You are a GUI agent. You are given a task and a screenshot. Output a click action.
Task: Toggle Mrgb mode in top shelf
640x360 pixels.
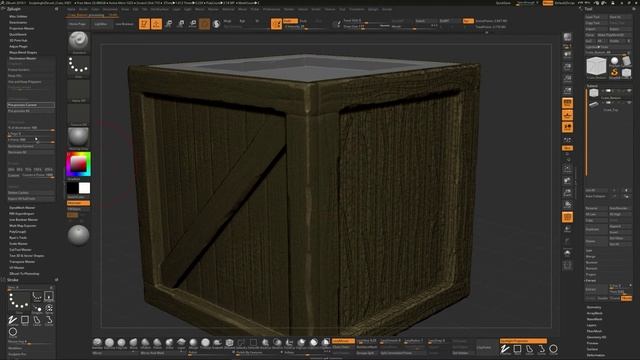(227, 21)
